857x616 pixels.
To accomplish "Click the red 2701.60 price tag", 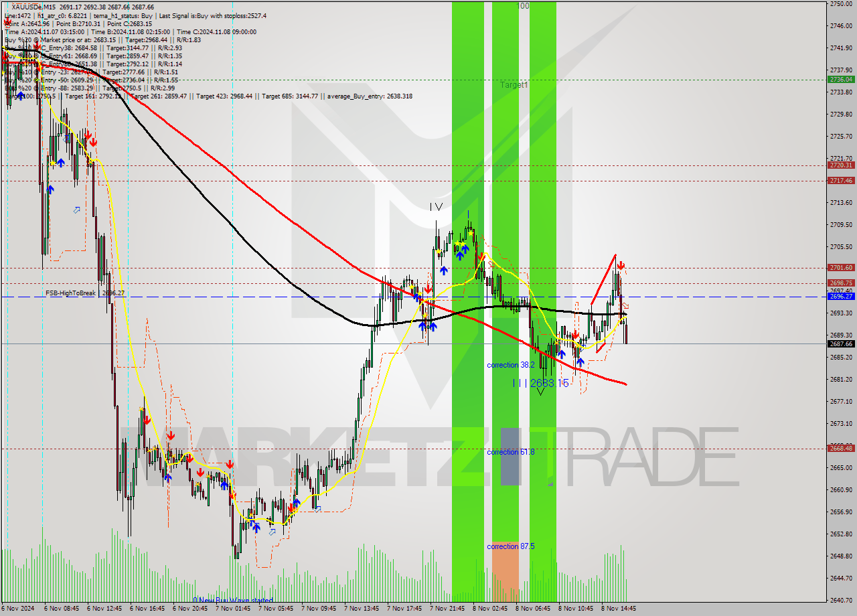I will pos(842,268).
